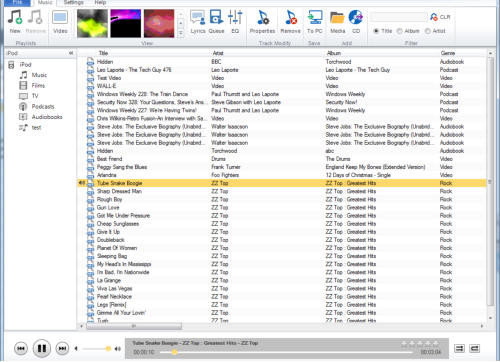Sort by the Artist column header
This screenshot has width=500, height=362.
(x=218, y=53)
